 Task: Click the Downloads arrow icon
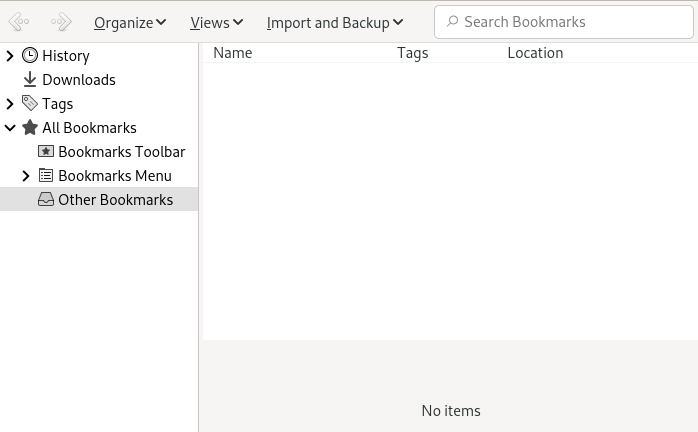[30, 80]
